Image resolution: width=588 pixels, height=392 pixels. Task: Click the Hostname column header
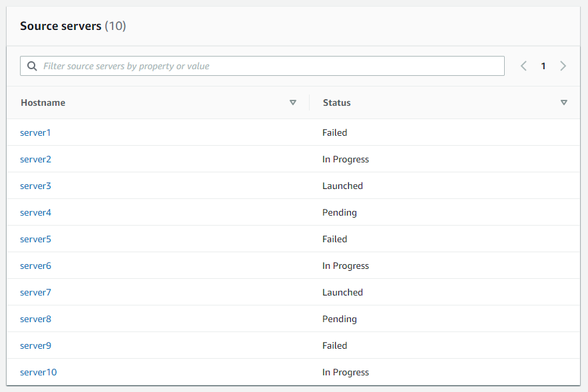pyautogui.click(x=43, y=102)
